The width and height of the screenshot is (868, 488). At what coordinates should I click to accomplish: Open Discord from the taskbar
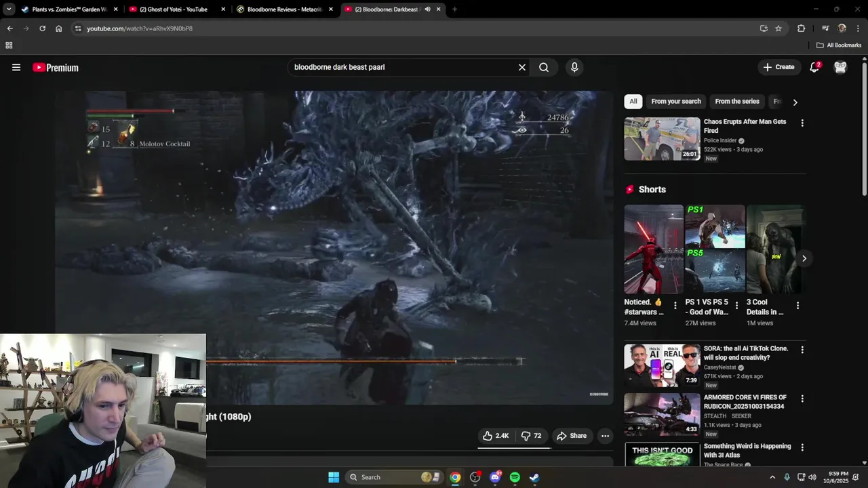point(495,477)
